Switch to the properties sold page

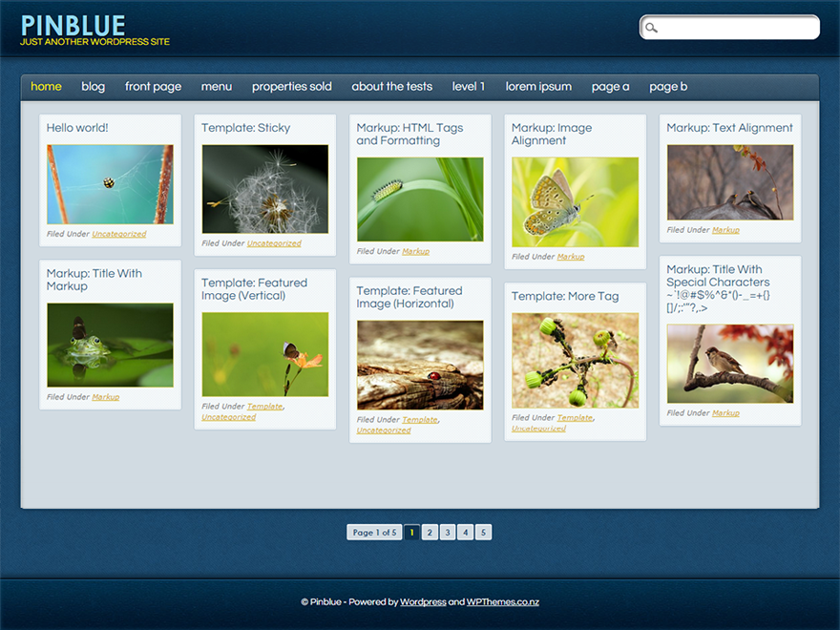click(291, 87)
